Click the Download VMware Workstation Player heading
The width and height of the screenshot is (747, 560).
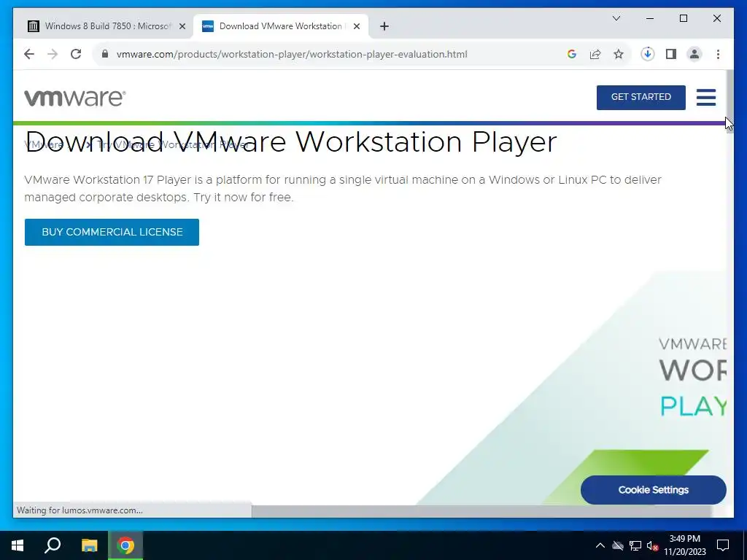[290, 142]
